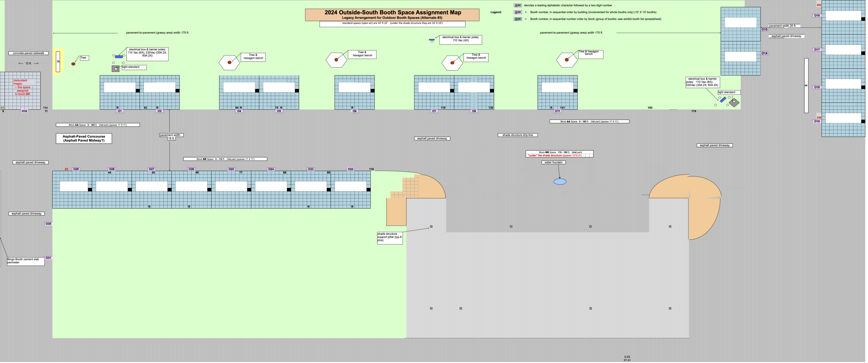Click the map title 2024 Outside-South Booth Space Assignment Map
Image resolution: width=868 pixels, height=363 pixels.
[x=393, y=13]
